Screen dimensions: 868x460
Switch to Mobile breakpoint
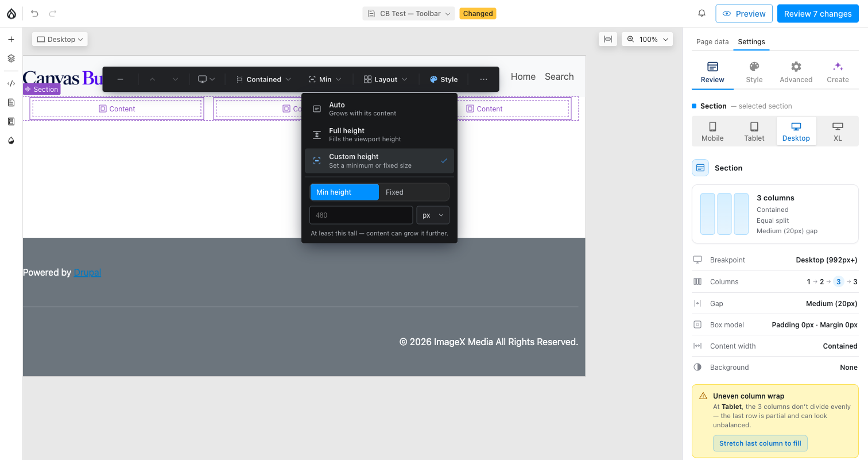tap(712, 132)
